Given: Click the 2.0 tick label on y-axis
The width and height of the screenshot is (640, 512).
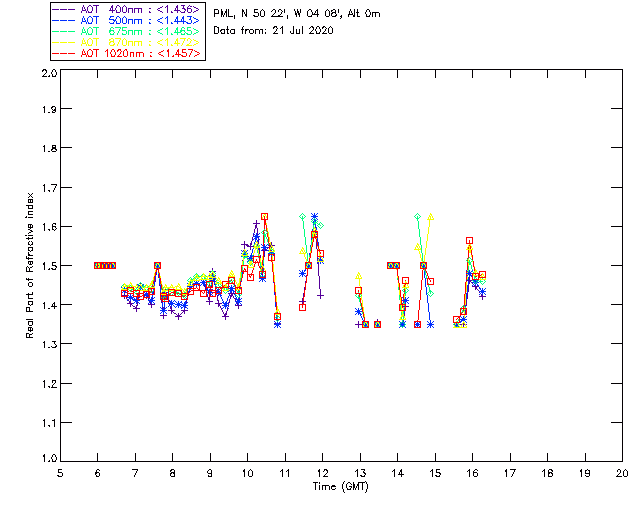Looking at the screenshot, I should [47, 74].
